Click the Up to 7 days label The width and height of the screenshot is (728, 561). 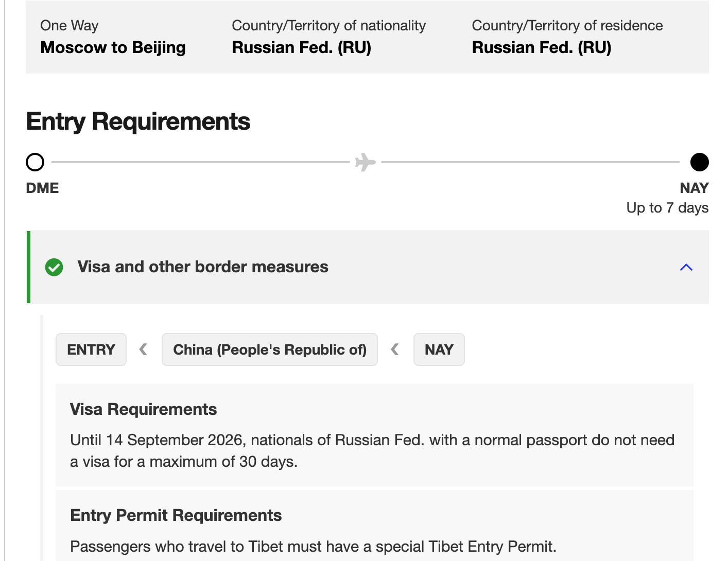(667, 208)
